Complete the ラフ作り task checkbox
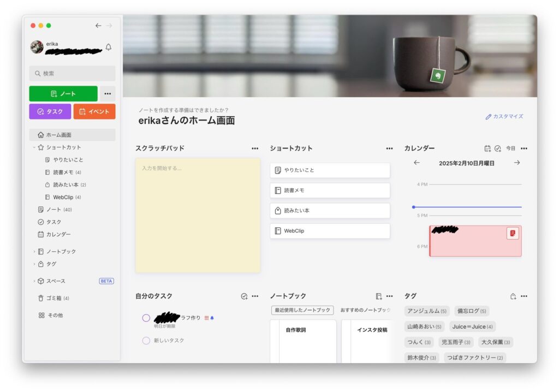This screenshot has height=392, width=559. pos(146,318)
